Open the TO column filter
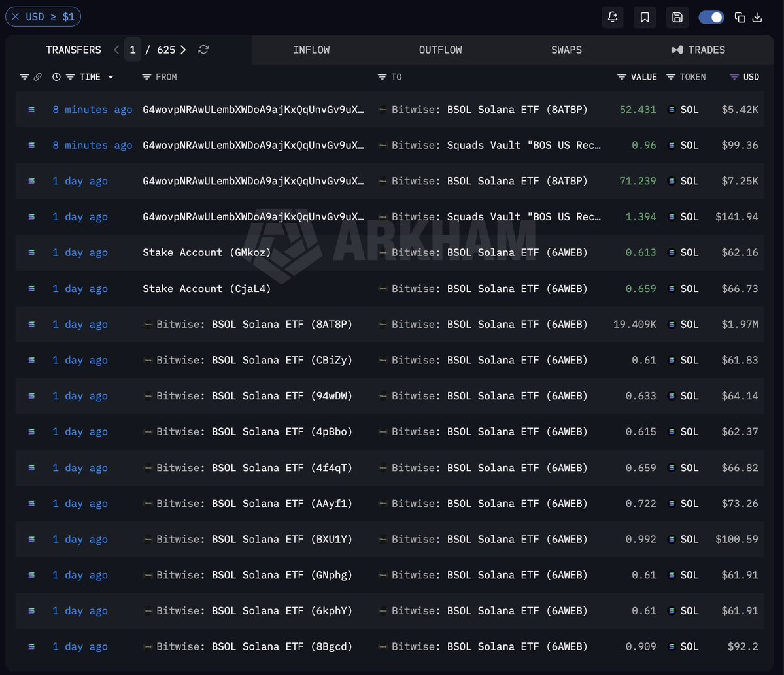Screen dimensions: 784x675 coord(382,77)
